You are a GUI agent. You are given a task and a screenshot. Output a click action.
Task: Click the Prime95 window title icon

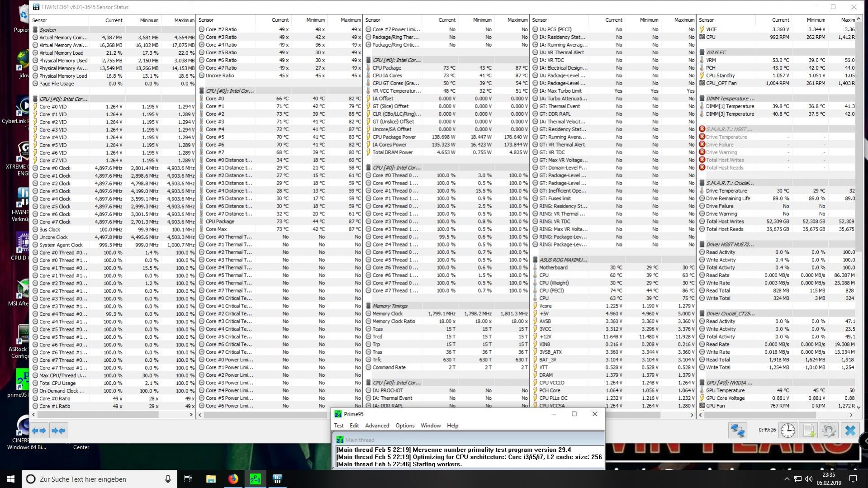coord(338,414)
